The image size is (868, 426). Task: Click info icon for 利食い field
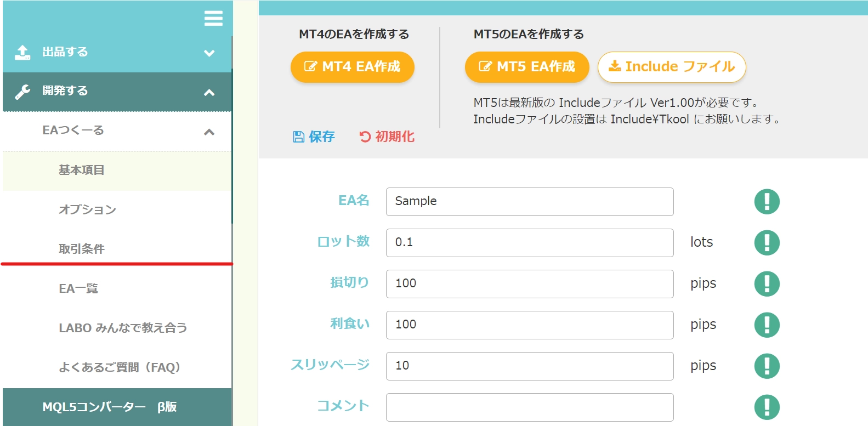coord(767,325)
